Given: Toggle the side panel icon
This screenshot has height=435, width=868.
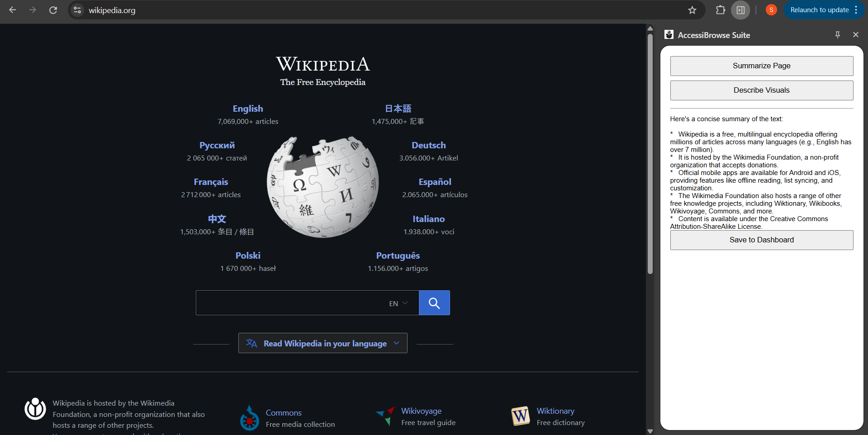Looking at the screenshot, I should tap(740, 10).
